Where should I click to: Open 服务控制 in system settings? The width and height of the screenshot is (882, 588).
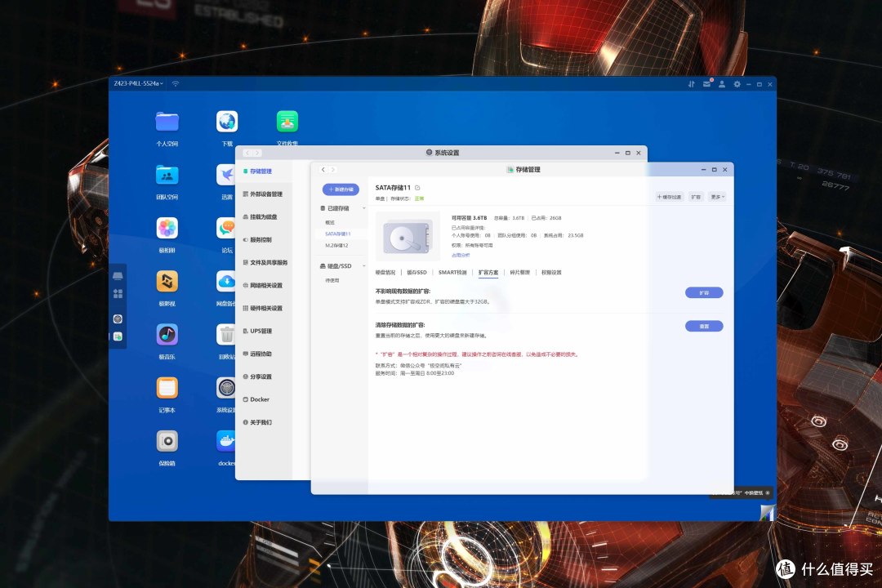264,240
